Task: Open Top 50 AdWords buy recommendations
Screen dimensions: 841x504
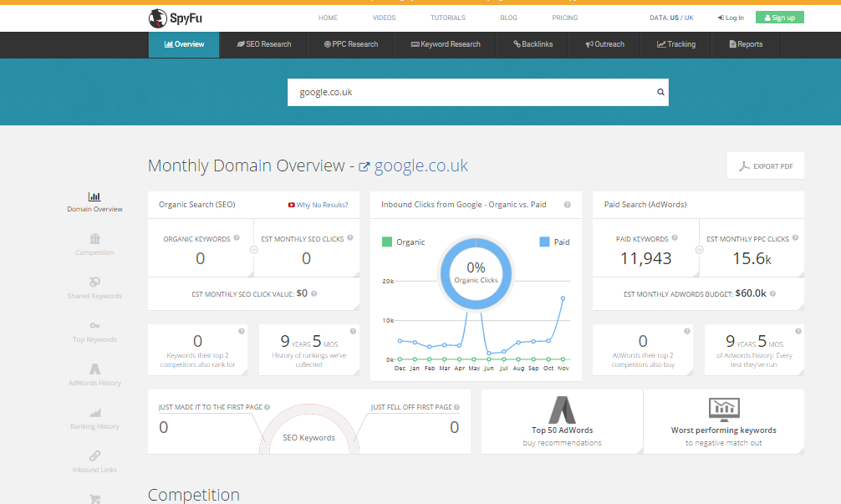Action: (x=562, y=422)
